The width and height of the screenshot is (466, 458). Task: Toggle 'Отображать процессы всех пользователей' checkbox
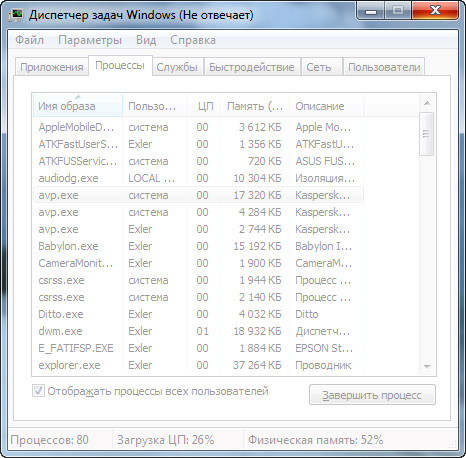38,391
